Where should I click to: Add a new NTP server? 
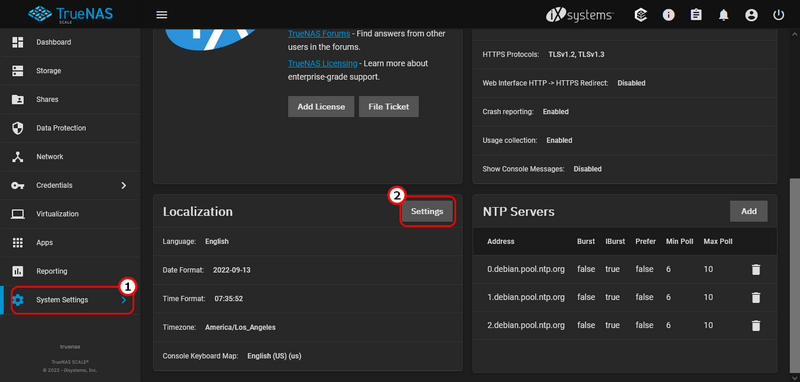(748, 211)
